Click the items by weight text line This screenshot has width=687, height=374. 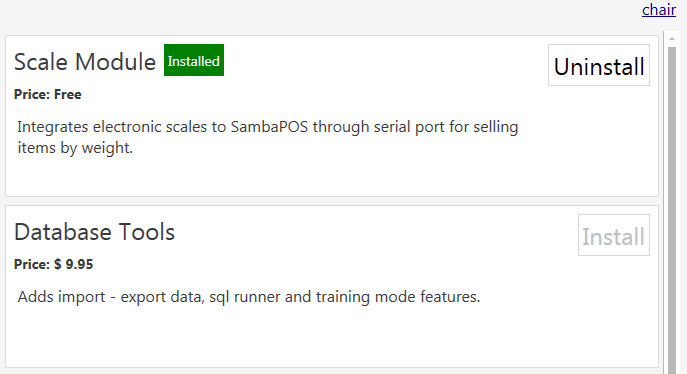(x=75, y=148)
